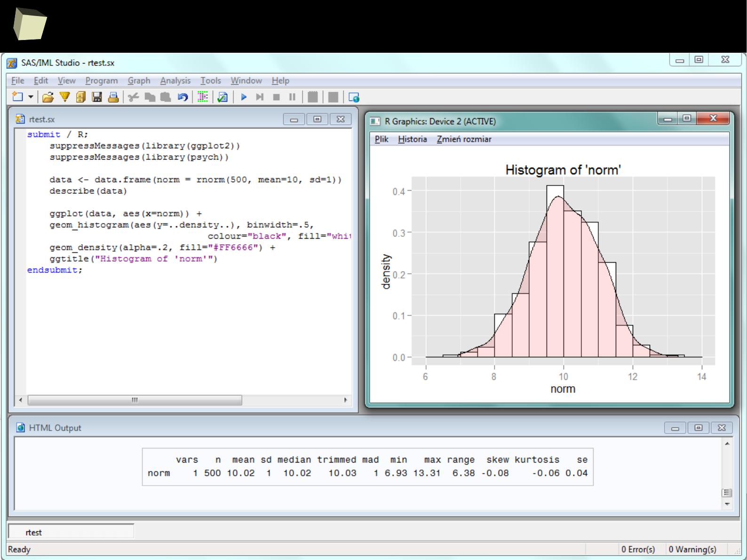This screenshot has width=747, height=560.
Task: Click the second gray square toolbar icon
Action: tap(333, 97)
